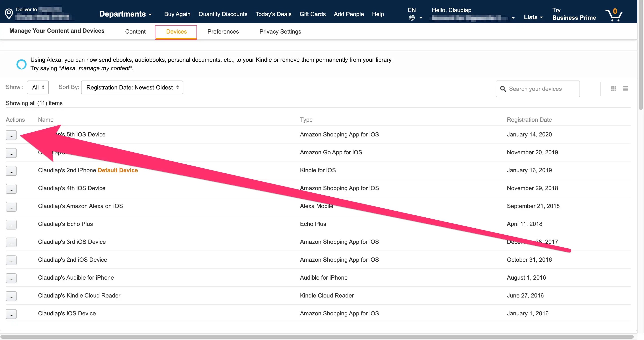The image size is (644, 340).
Task: Open Today's Deals link
Action: click(273, 14)
